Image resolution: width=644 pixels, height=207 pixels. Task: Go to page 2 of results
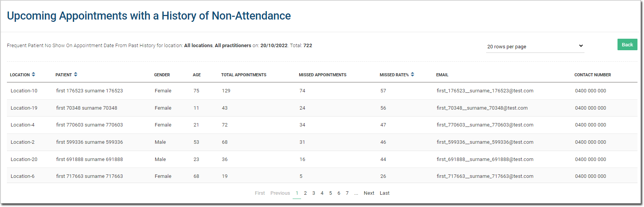pos(305,193)
